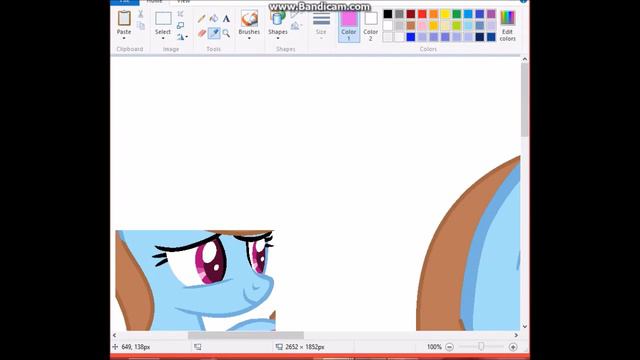
Task: Click the Cut scissors icon
Action: point(141,14)
